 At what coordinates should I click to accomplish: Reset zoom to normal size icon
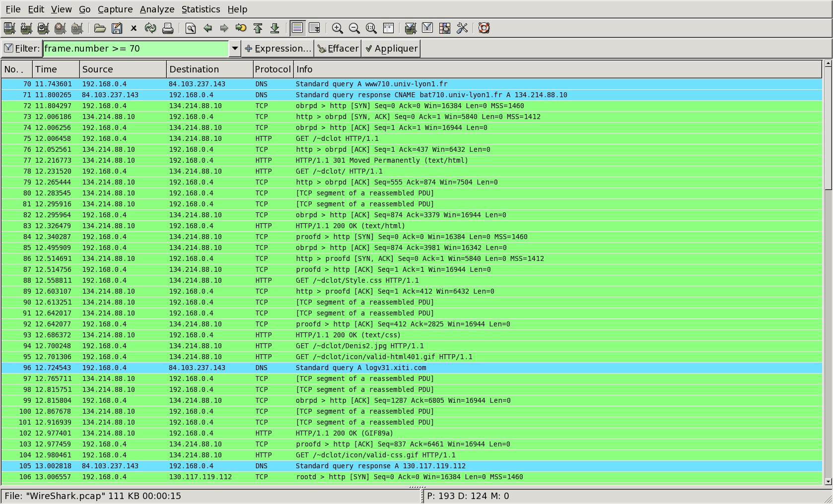pos(371,28)
